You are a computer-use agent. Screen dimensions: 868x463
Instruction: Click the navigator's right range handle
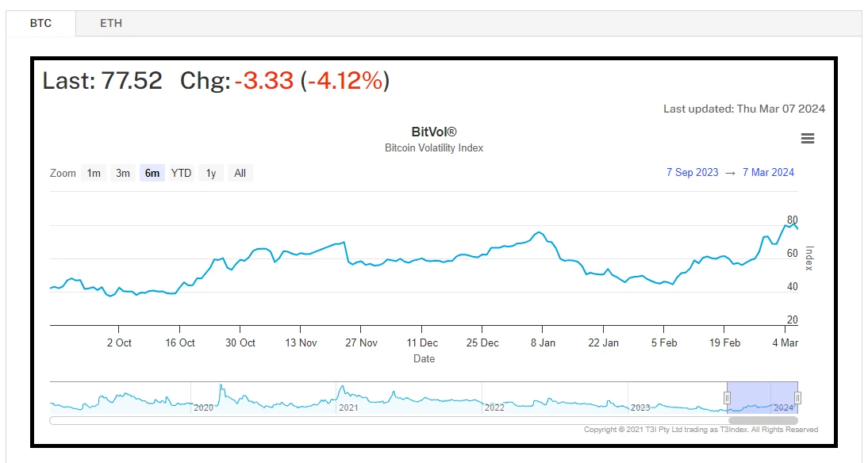[798, 398]
